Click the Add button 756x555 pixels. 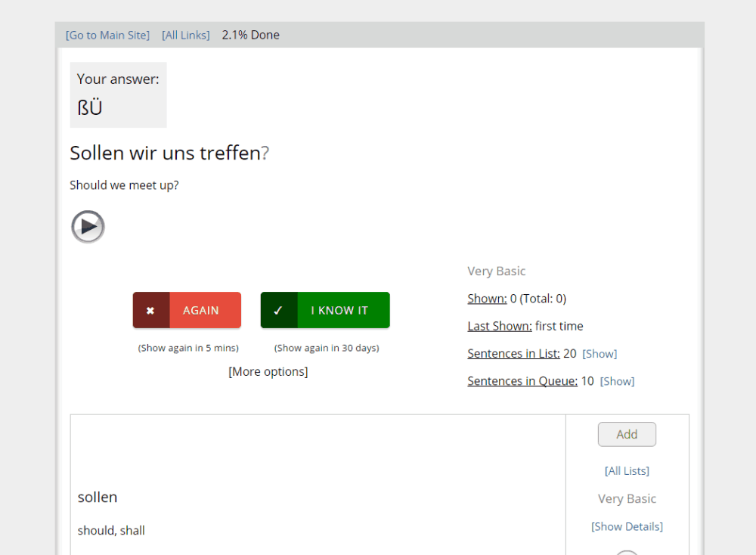click(627, 435)
